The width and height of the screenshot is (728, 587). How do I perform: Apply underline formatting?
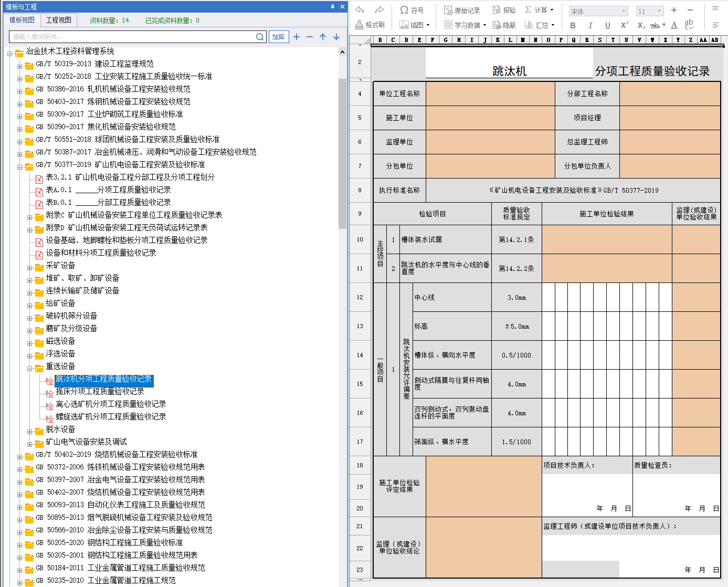tap(607, 25)
